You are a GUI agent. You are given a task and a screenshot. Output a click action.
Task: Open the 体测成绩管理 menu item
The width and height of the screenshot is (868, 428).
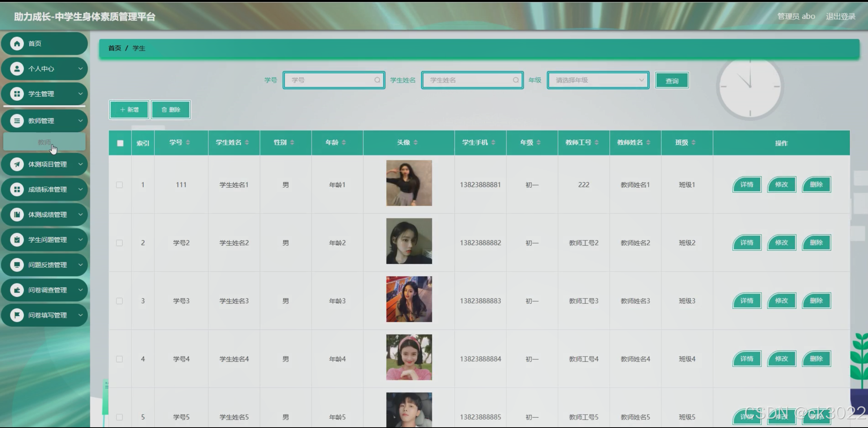click(x=47, y=215)
